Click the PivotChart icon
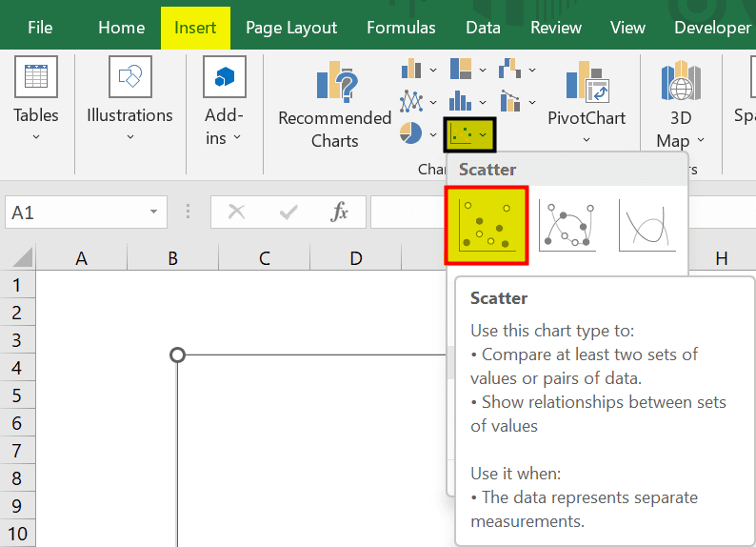Viewport: 756px width, 547px height. [587, 82]
